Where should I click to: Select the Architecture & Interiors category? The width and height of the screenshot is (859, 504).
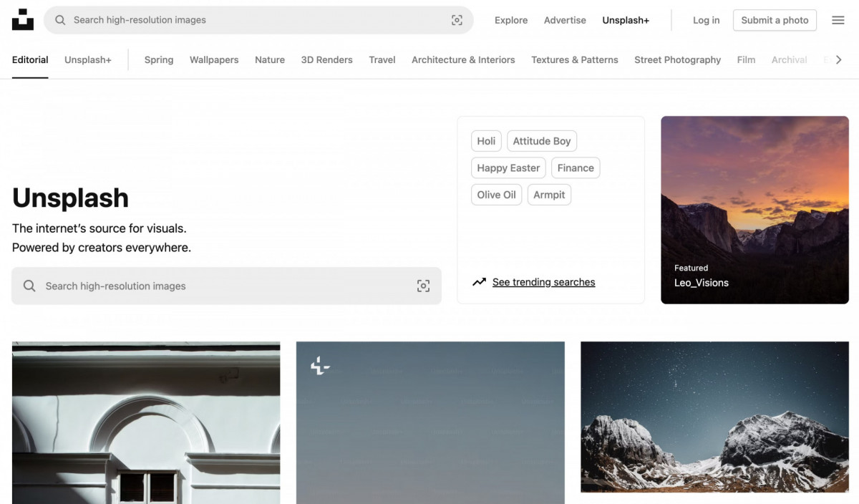tap(462, 59)
